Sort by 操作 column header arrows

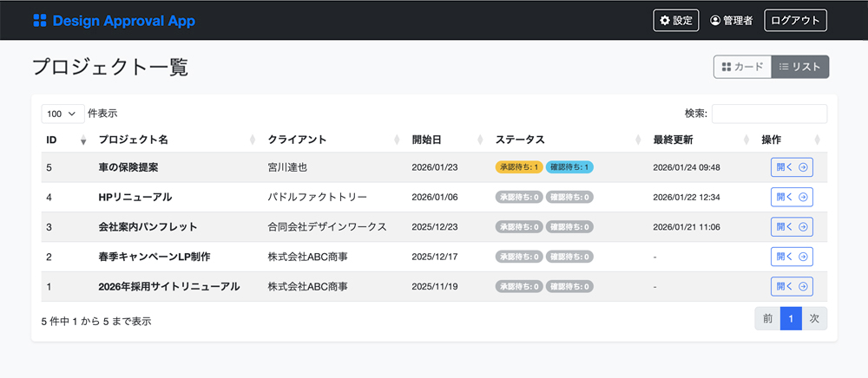click(818, 140)
